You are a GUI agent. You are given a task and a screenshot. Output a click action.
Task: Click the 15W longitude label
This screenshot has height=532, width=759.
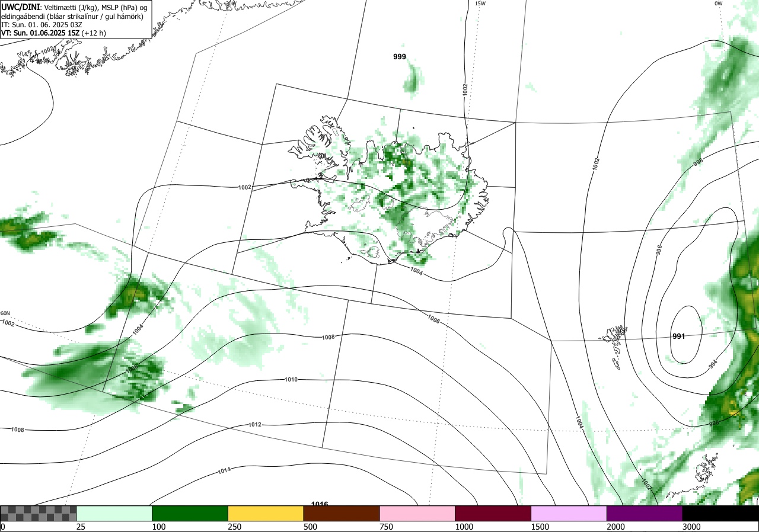click(480, 4)
